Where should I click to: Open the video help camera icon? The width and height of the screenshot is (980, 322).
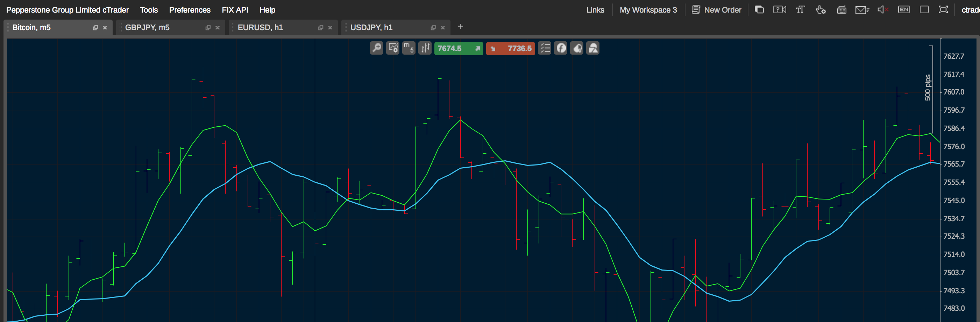(780, 9)
